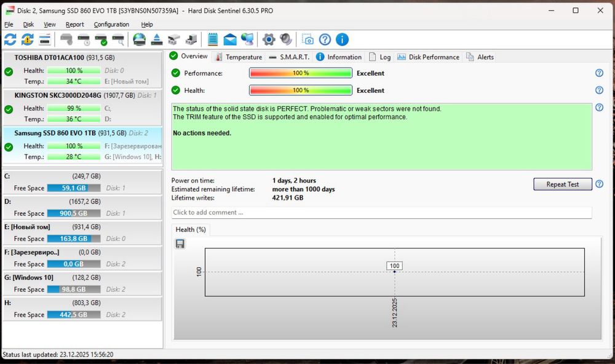Click the Repeat Test button

pos(563,184)
